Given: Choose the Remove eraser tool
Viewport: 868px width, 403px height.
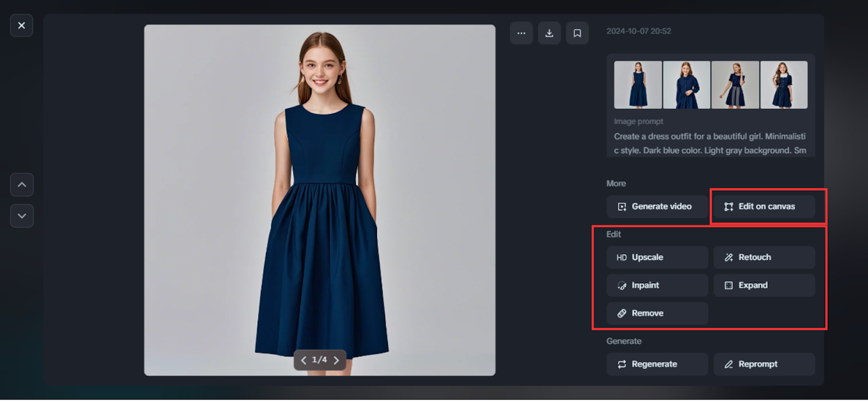Looking at the screenshot, I should [x=657, y=313].
